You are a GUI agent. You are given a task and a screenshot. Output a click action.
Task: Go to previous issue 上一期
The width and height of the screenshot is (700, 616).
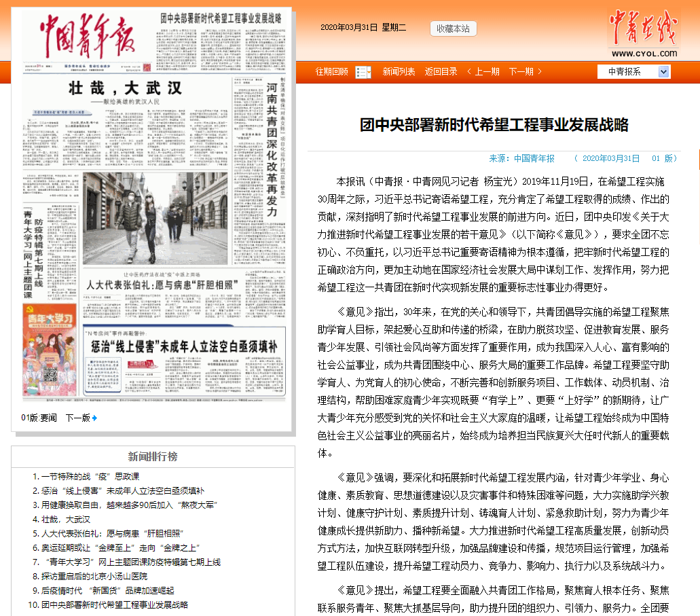coord(483,71)
